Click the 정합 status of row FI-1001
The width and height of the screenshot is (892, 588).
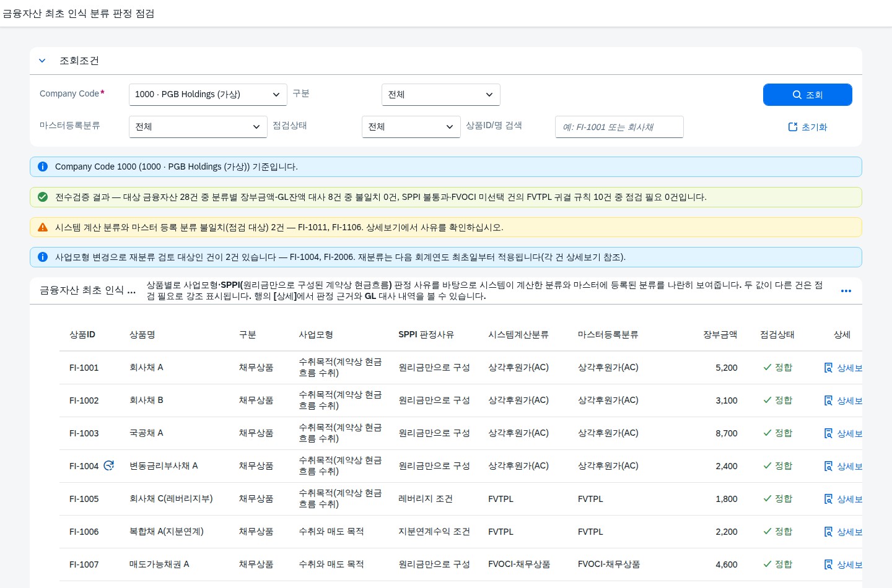[x=777, y=367]
